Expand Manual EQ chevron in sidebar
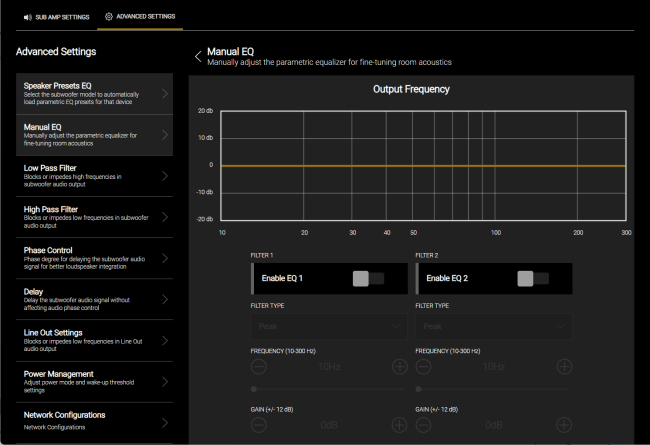 pyautogui.click(x=165, y=135)
